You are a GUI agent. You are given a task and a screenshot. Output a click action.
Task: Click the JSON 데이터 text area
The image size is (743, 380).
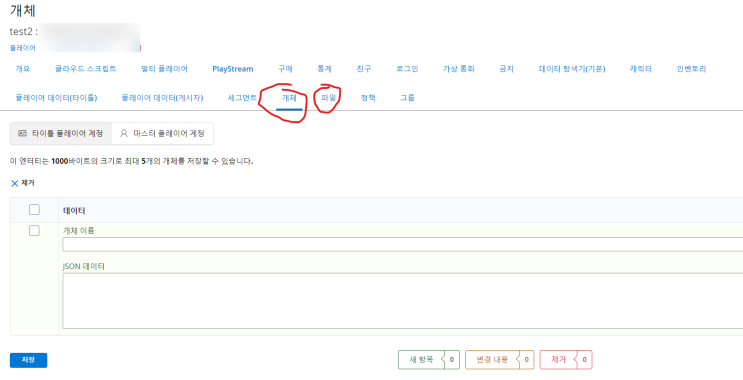[x=403, y=301]
